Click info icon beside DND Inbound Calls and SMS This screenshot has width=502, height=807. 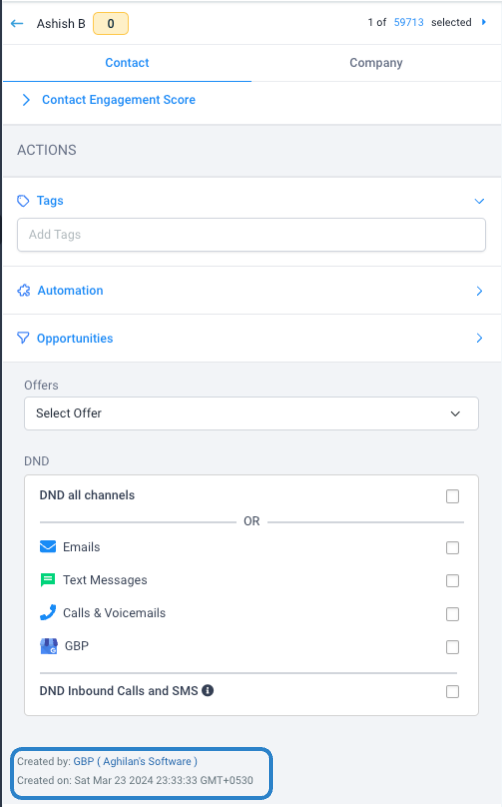pyautogui.click(x=208, y=691)
